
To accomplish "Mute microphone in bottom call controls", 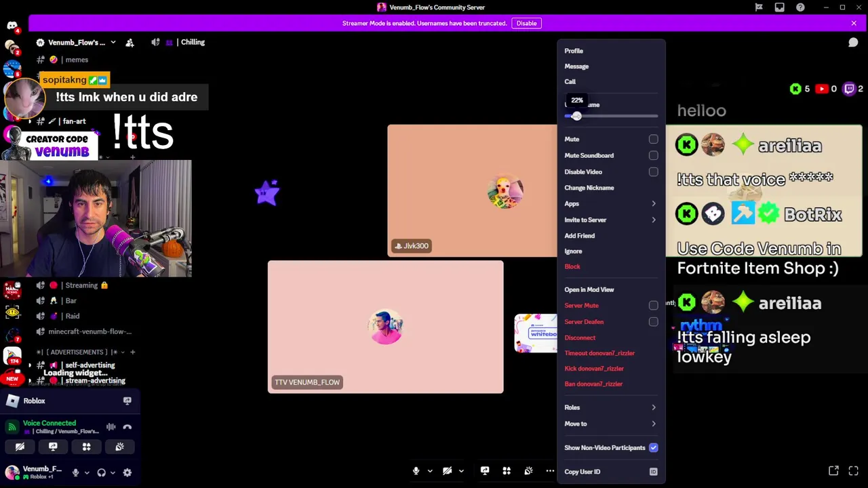I will [x=416, y=471].
